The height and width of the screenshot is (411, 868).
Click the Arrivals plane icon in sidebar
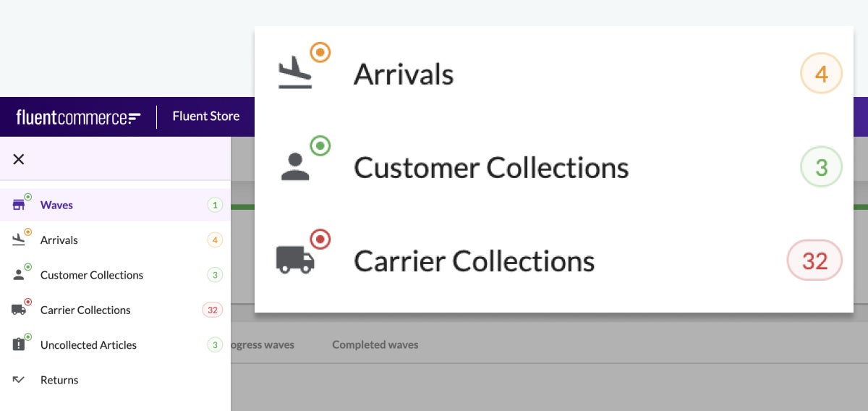point(19,240)
